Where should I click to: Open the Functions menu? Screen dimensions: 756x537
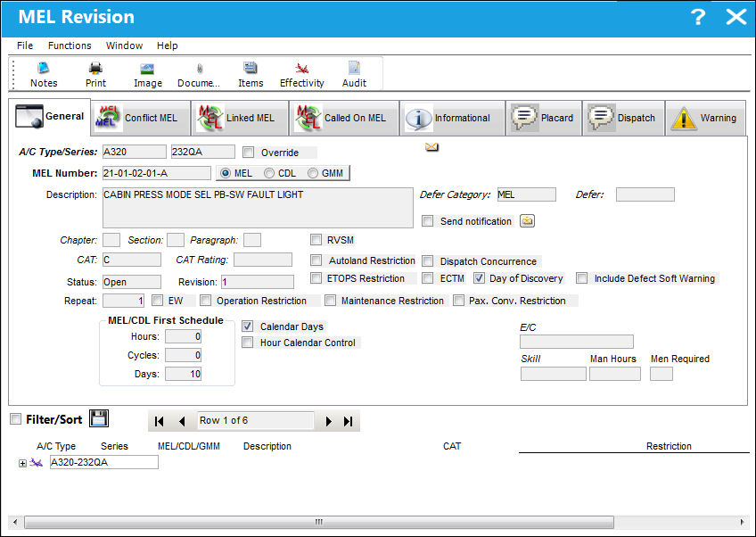(x=70, y=45)
